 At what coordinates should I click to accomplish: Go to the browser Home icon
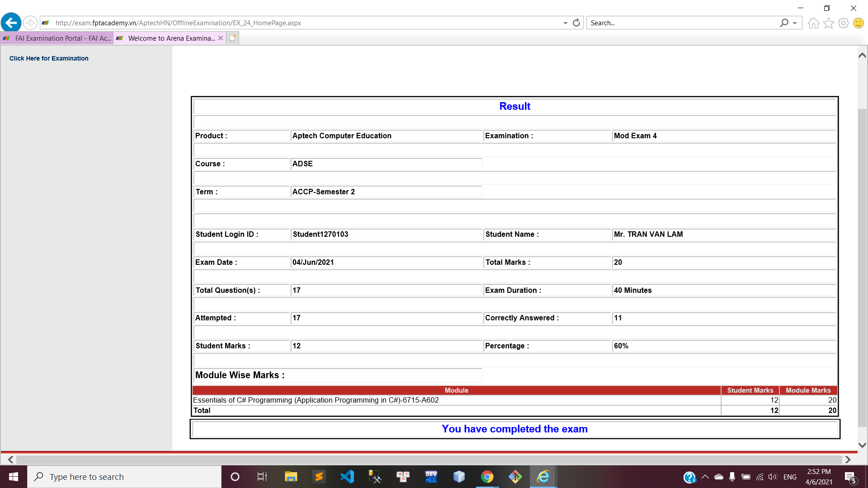(814, 23)
